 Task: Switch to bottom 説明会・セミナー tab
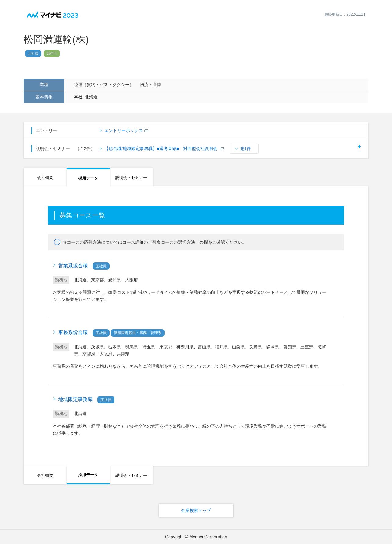click(131, 475)
